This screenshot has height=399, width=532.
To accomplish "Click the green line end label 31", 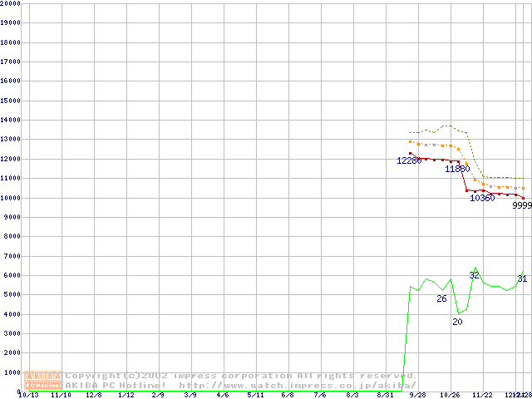I will click(x=522, y=278).
